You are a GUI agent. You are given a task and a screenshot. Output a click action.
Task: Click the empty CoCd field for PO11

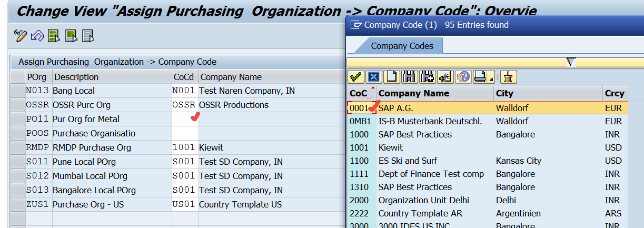pos(185,119)
